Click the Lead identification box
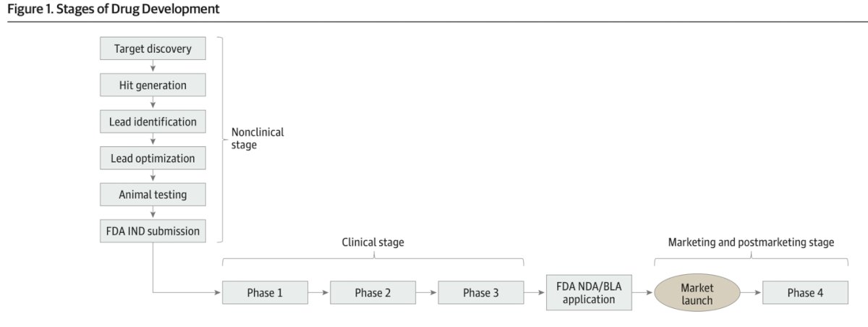 coord(153,122)
